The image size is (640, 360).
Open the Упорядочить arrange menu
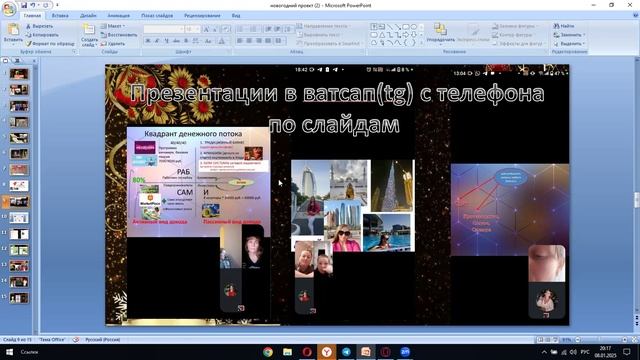coord(440,33)
